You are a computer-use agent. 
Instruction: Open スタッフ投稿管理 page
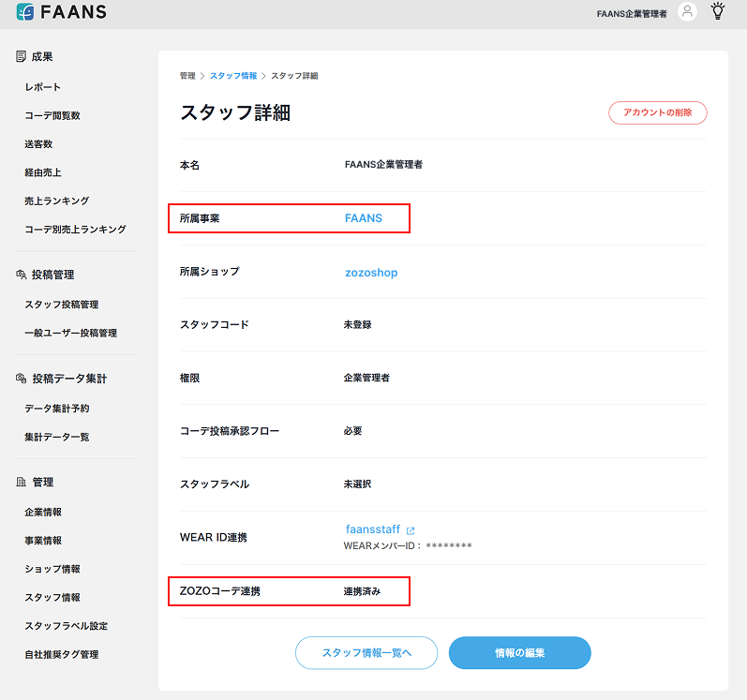coord(62,305)
